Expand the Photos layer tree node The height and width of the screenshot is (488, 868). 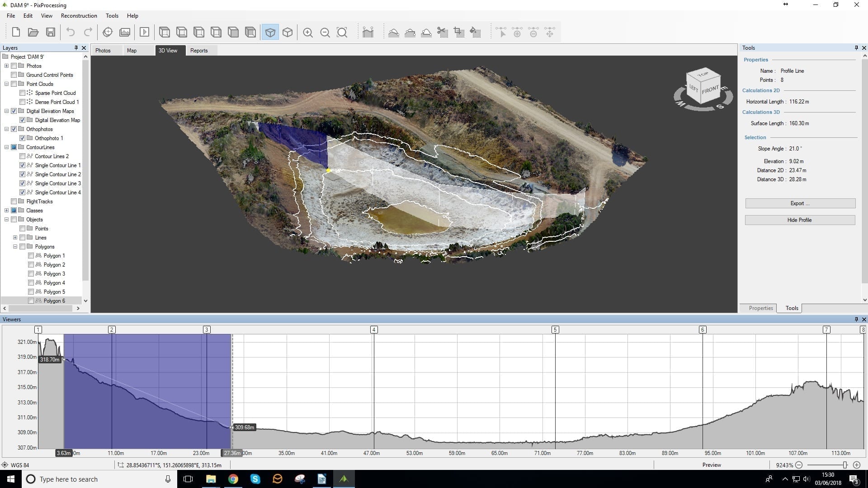coord(7,66)
